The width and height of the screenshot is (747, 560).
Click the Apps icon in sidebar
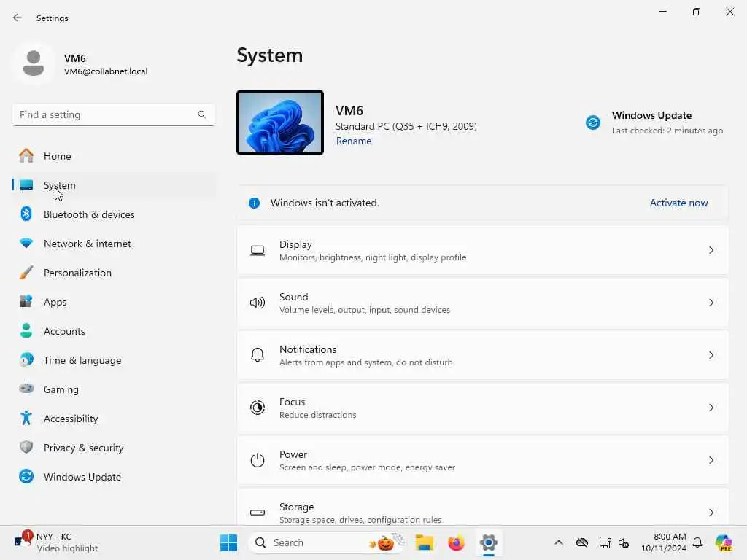point(26,301)
